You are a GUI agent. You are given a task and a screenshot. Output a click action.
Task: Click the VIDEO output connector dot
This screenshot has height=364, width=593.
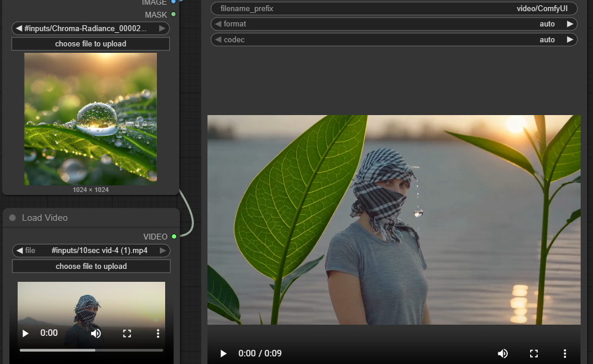174,237
